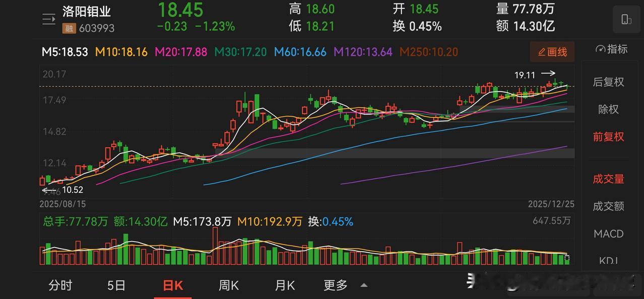
Task: Switch sub-chart to KDJ
Action: pos(608,260)
